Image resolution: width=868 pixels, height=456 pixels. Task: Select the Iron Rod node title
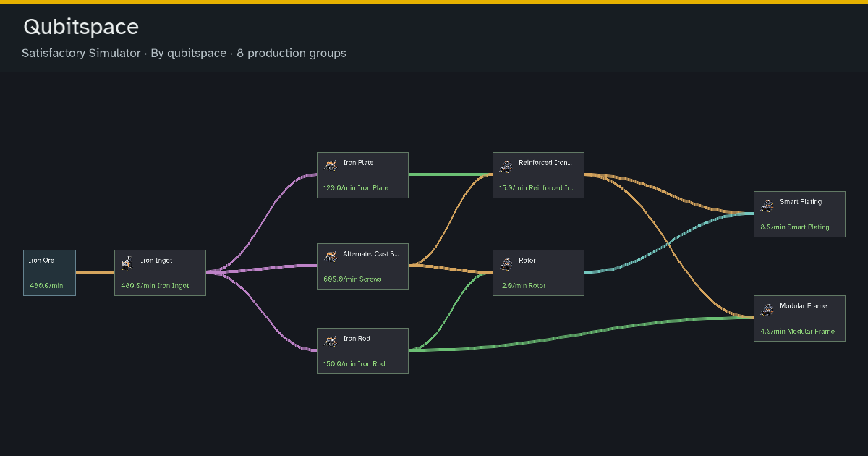(357, 339)
